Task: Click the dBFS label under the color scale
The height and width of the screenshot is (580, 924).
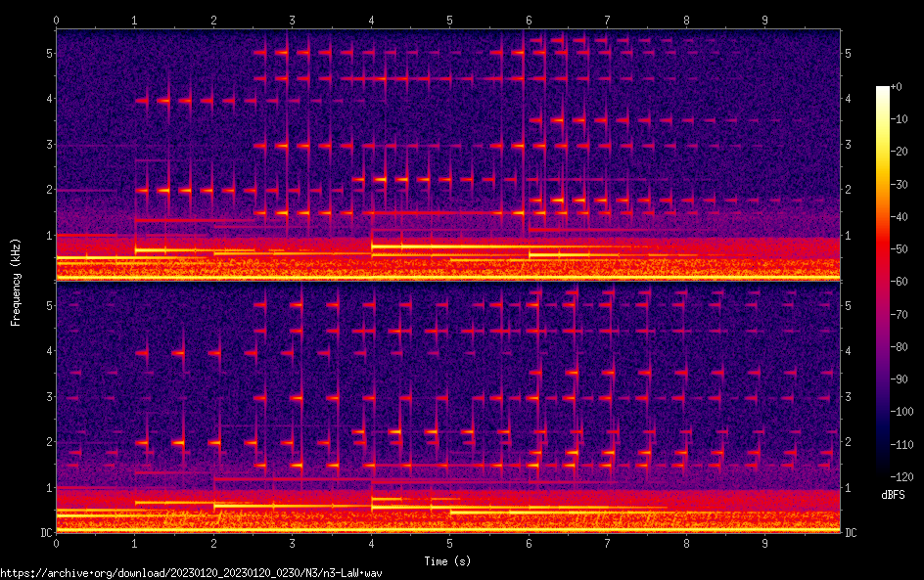Action: (892, 496)
